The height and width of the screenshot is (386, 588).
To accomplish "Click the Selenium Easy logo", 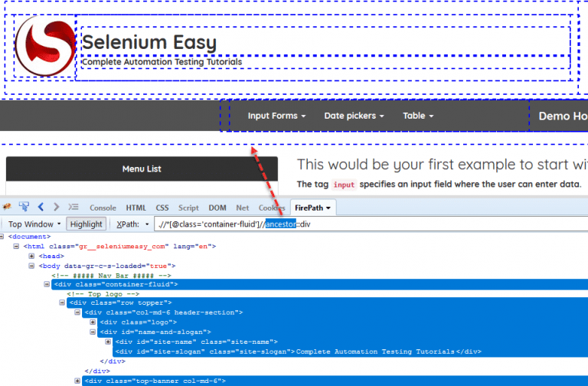I will pyautogui.click(x=45, y=46).
